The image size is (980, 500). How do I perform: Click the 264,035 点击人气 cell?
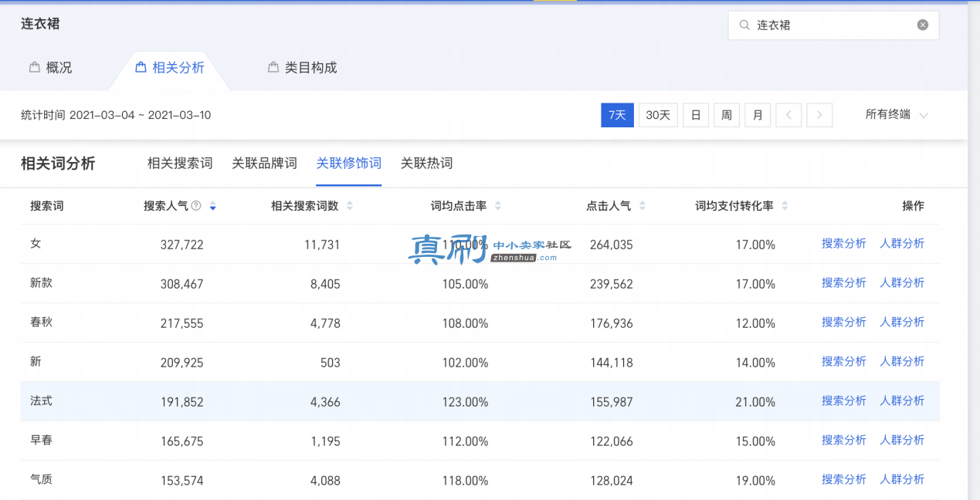click(611, 245)
